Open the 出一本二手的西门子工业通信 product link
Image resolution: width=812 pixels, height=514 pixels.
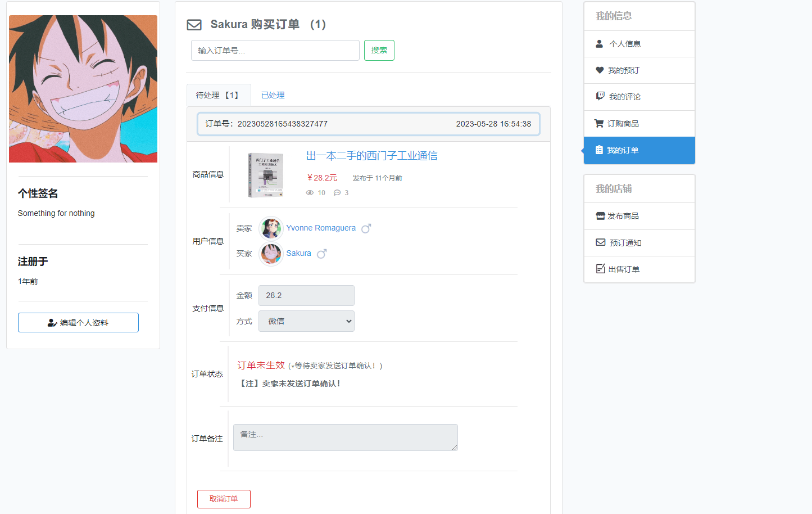pos(371,156)
